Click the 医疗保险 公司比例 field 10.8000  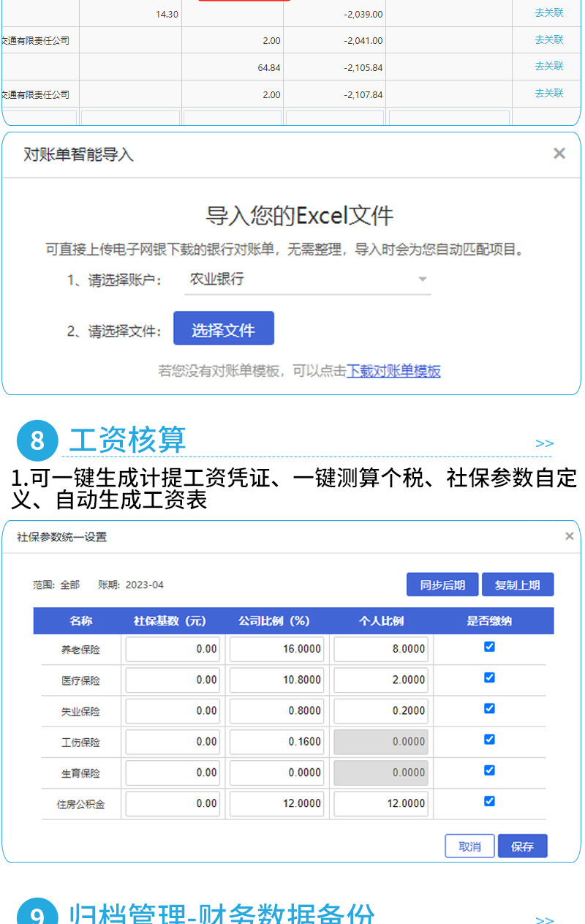tap(276, 680)
